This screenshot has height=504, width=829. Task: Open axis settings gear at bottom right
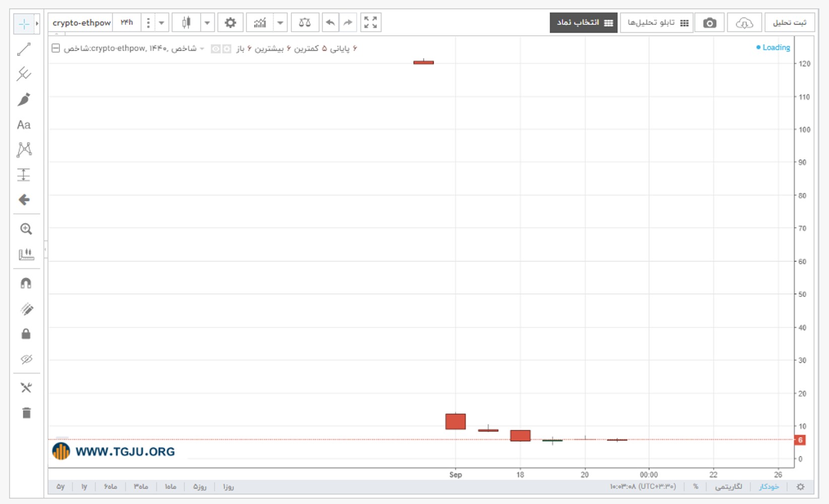click(800, 487)
